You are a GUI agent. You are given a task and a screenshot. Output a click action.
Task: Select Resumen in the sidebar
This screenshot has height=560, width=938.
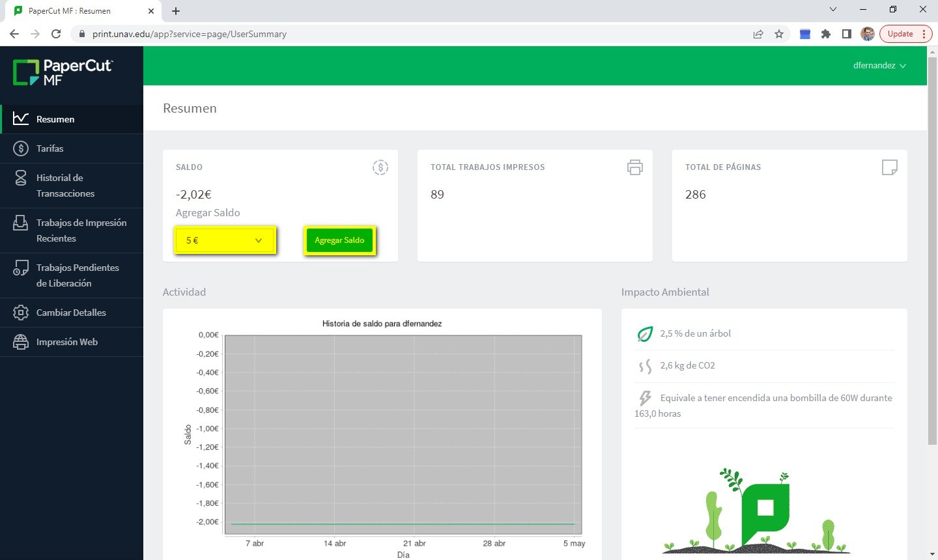[x=55, y=119]
